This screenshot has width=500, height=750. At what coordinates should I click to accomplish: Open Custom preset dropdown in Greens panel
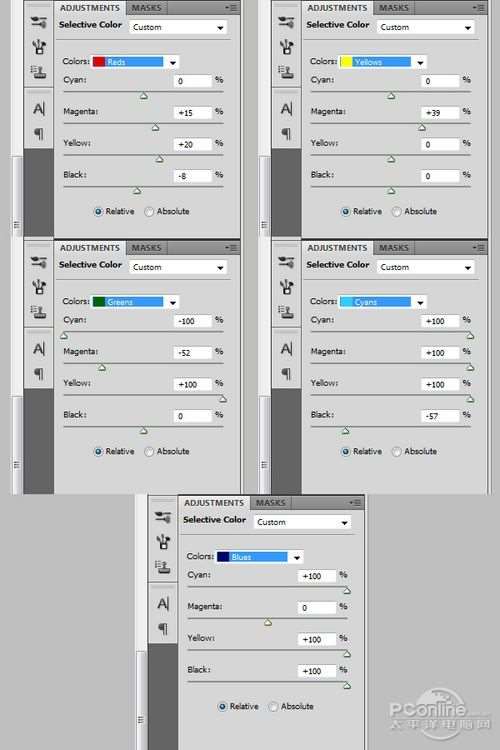(178, 267)
